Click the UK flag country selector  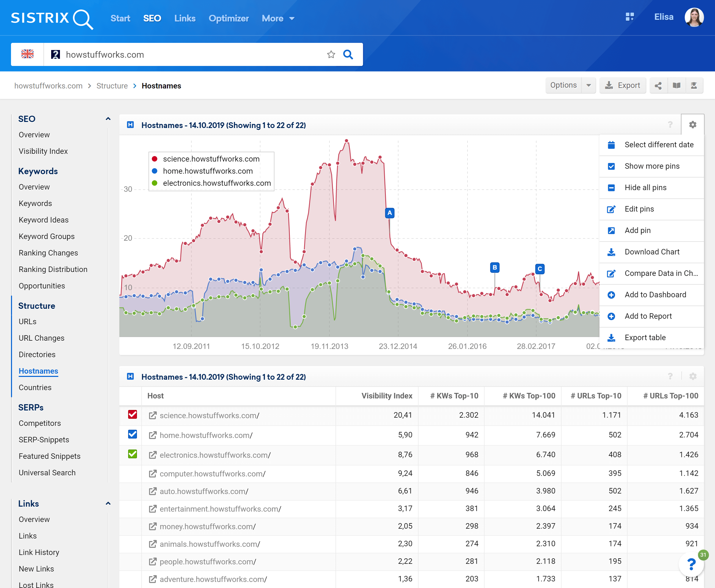click(28, 54)
